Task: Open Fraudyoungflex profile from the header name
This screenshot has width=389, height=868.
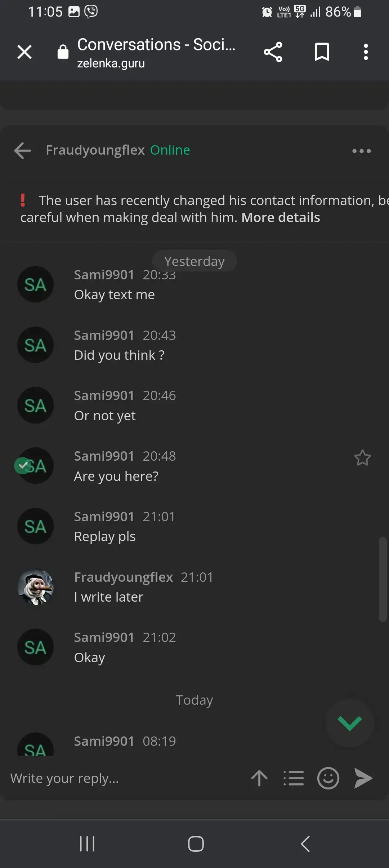Action: 95,150
